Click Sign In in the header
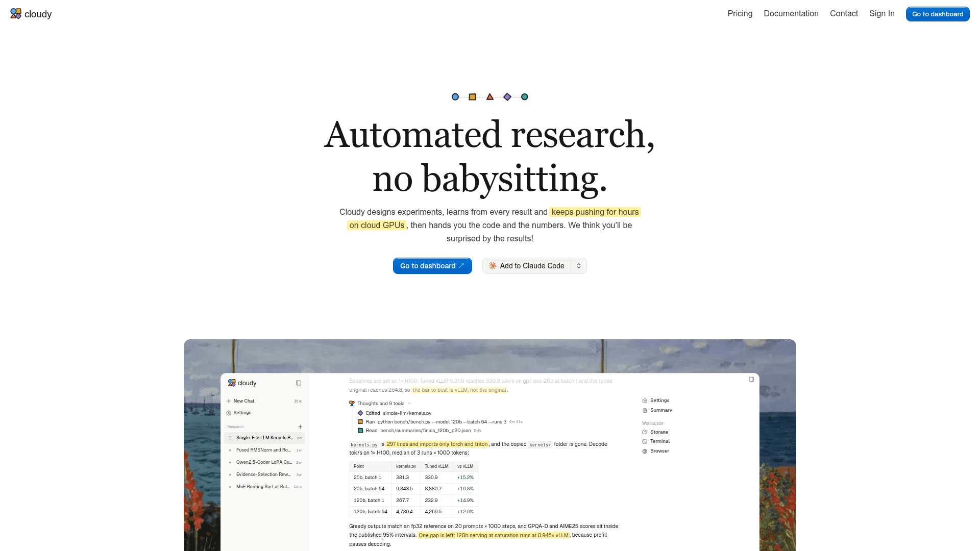Image resolution: width=980 pixels, height=551 pixels. click(881, 14)
